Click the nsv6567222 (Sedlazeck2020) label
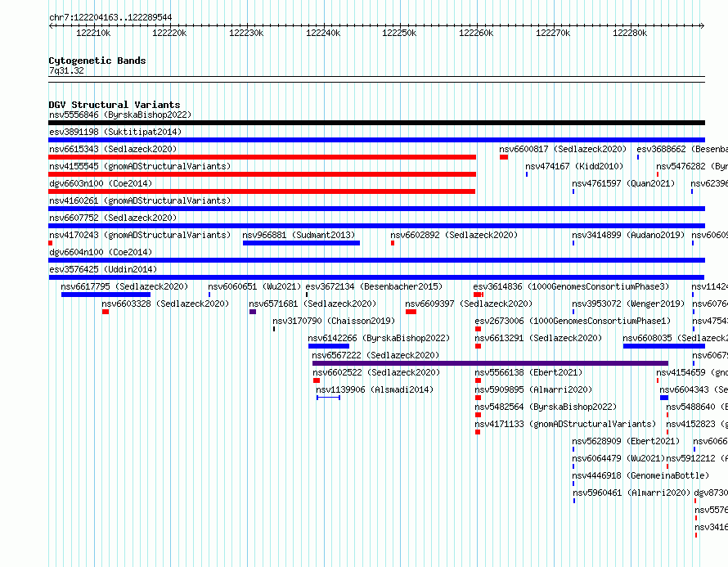 375,355
